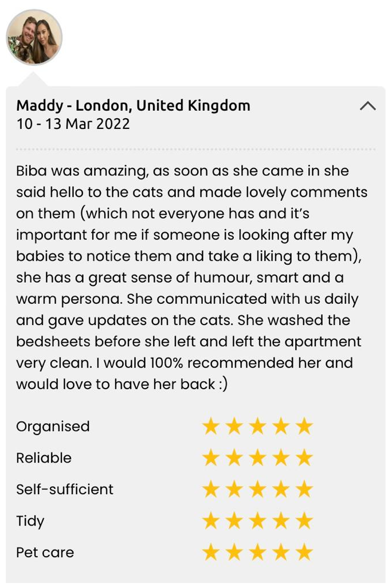Click the third star of Reliable rating
The image size is (392, 587).
pos(258,458)
